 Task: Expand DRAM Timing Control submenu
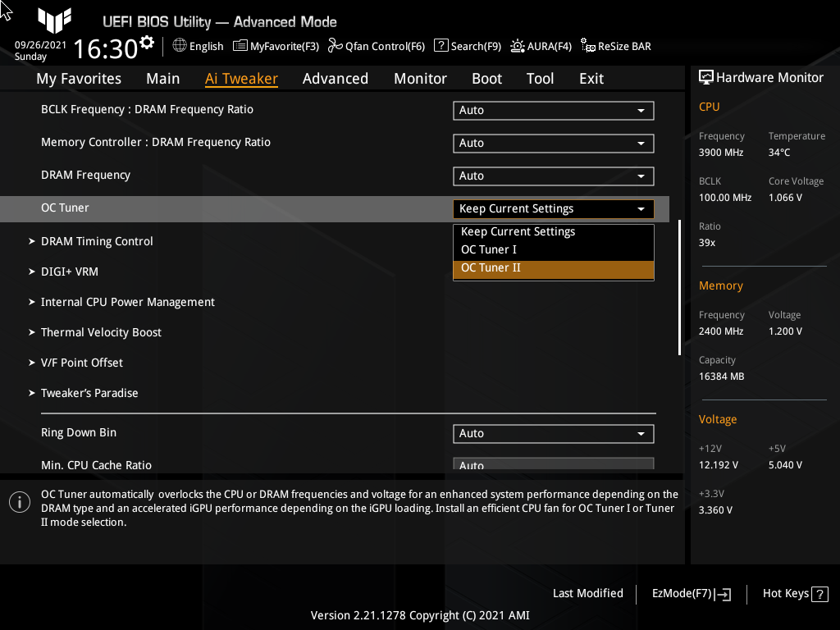97,241
